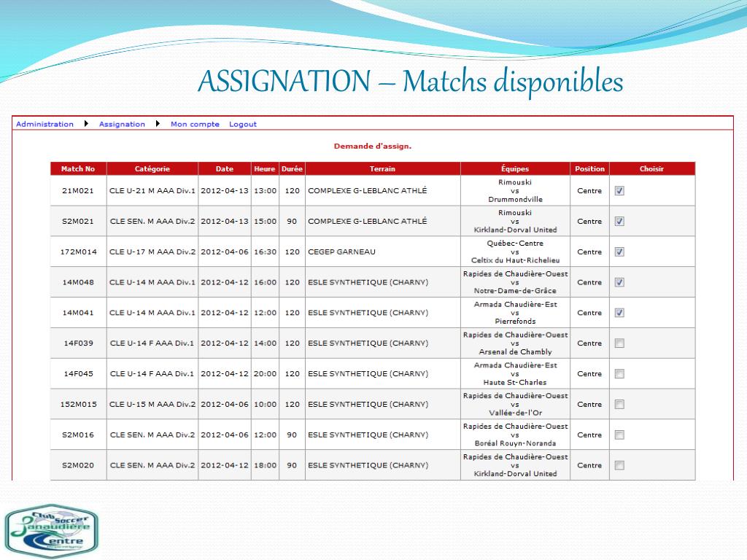Viewport: 747px width, 560px height.
Task: Click terrain CEGEP GARNEAU
Action: [341, 252]
